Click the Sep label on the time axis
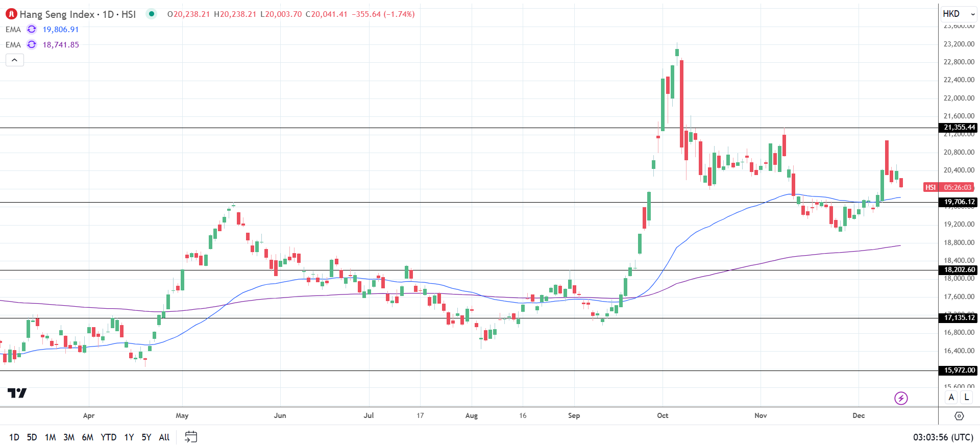 (574, 415)
